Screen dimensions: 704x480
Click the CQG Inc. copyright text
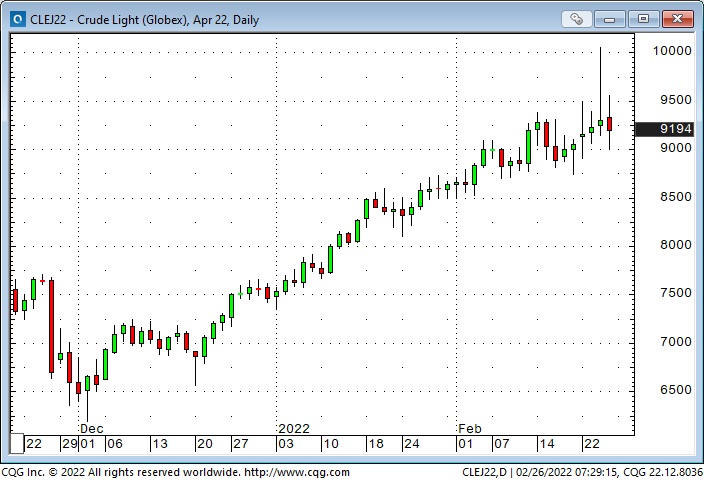(120, 472)
